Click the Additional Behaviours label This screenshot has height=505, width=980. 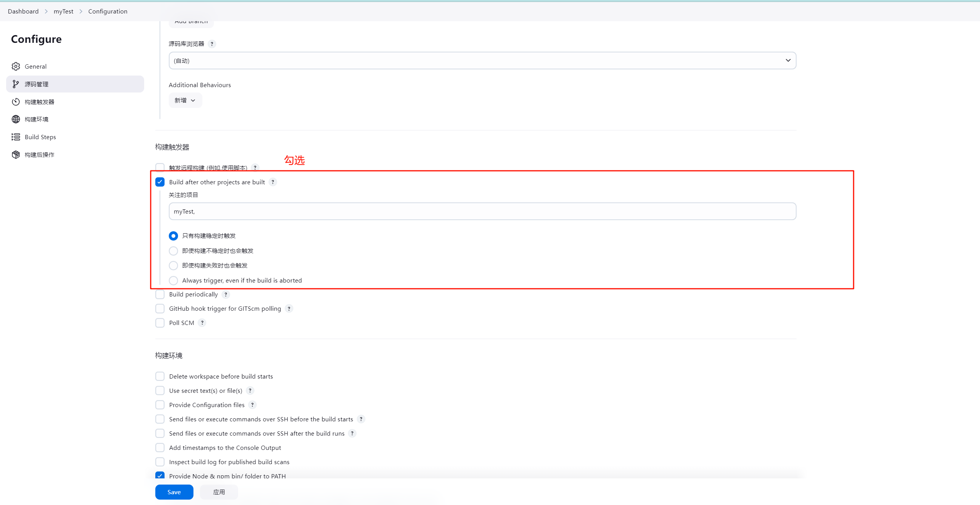[x=200, y=85]
